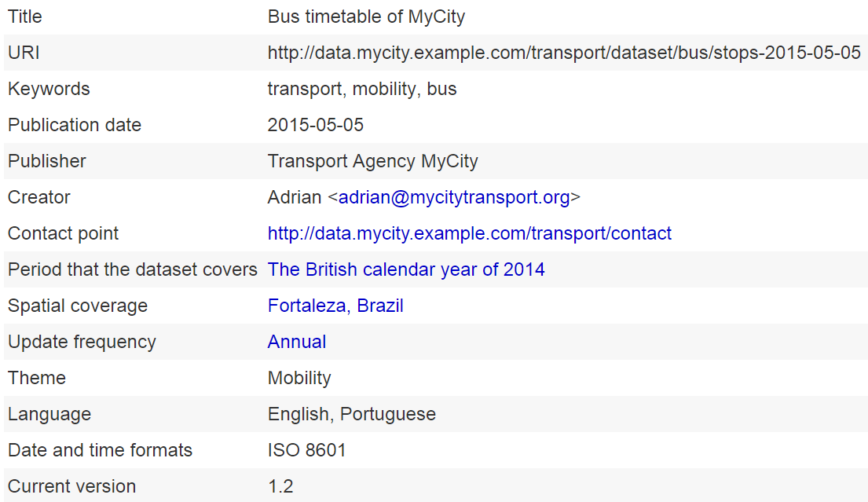Click the 'Transport Agency MyCity' publisher value

tap(372, 161)
